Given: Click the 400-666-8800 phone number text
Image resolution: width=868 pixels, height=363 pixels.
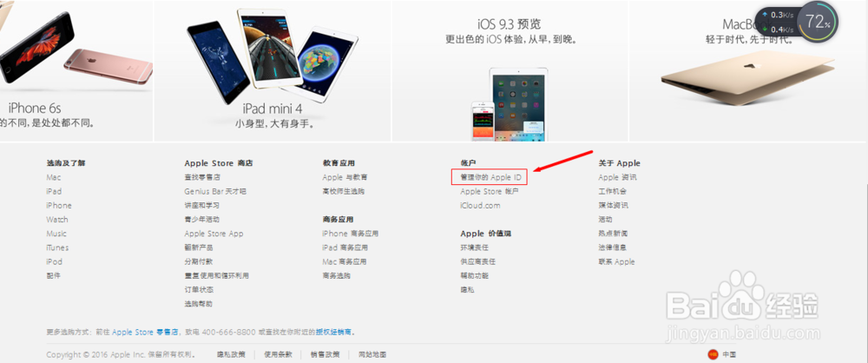Looking at the screenshot, I should click(x=228, y=332).
